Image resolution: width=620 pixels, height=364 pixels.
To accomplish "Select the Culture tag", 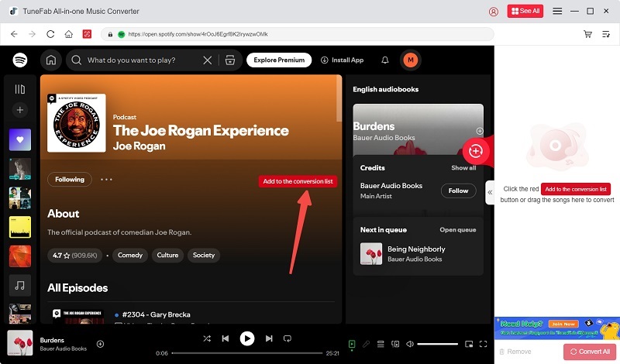I will coord(167,256).
